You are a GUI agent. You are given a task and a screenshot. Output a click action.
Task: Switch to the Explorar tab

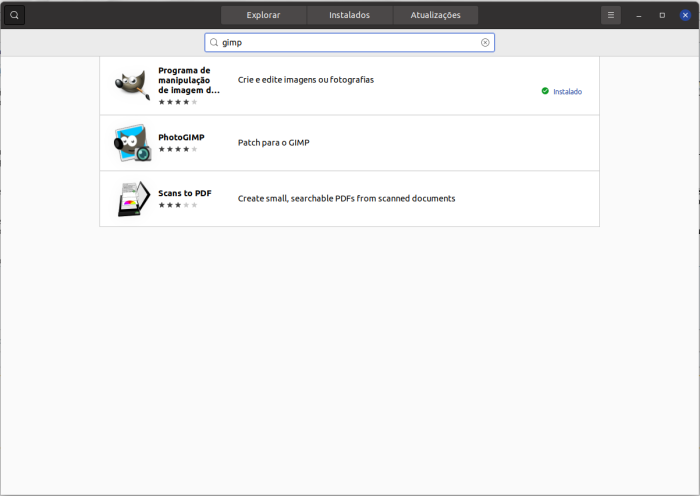pyautogui.click(x=263, y=15)
